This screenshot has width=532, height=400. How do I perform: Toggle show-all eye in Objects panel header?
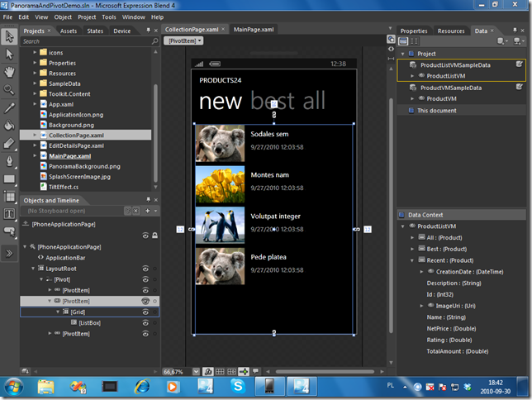(145, 236)
